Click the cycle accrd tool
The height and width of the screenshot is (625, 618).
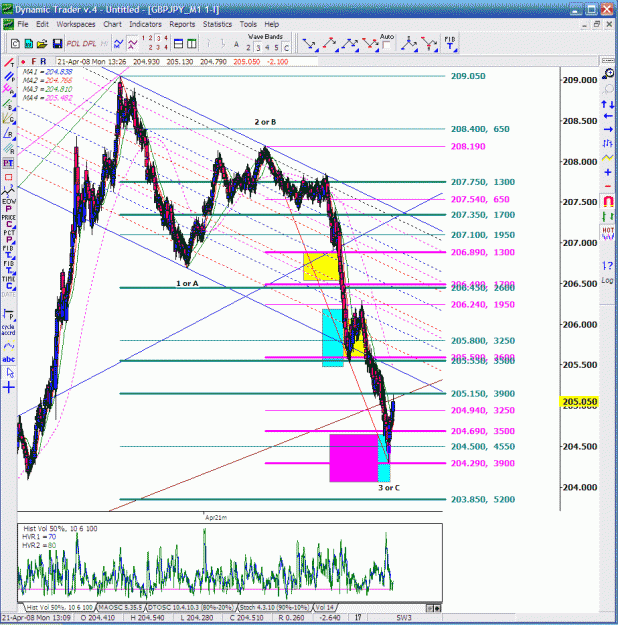click(8, 329)
